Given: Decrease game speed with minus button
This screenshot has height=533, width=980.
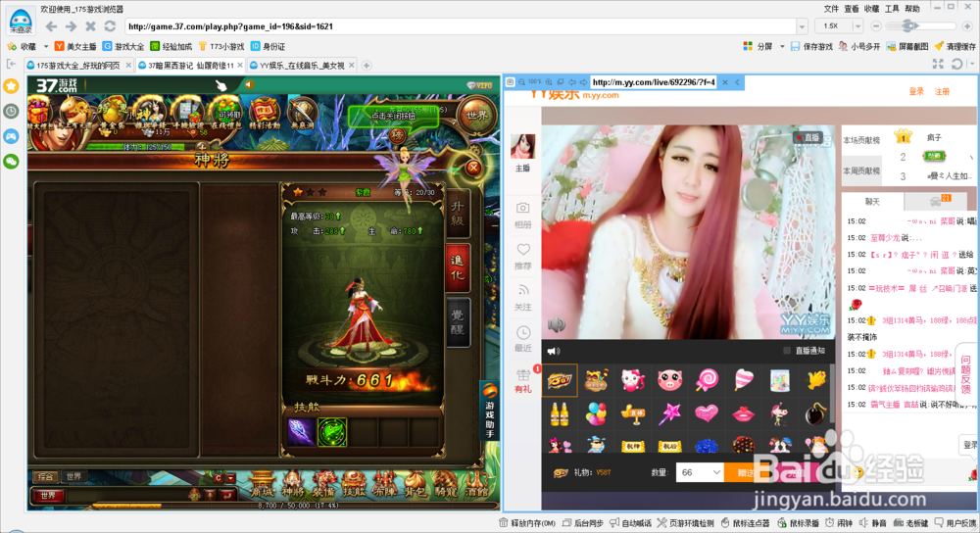Looking at the screenshot, I should pyautogui.click(x=875, y=26).
